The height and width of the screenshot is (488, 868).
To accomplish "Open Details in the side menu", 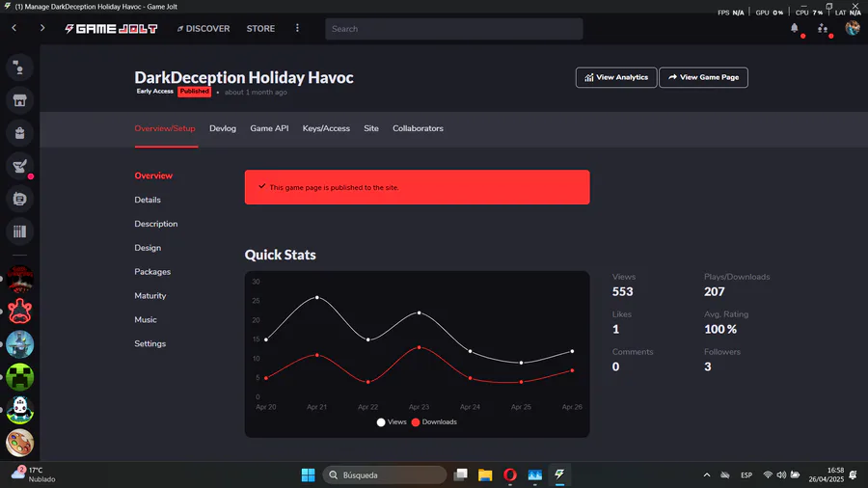I will [x=148, y=200].
